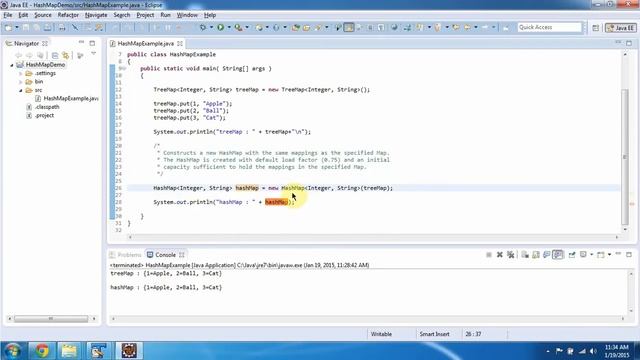Open the Navigate menu

pos(96,15)
